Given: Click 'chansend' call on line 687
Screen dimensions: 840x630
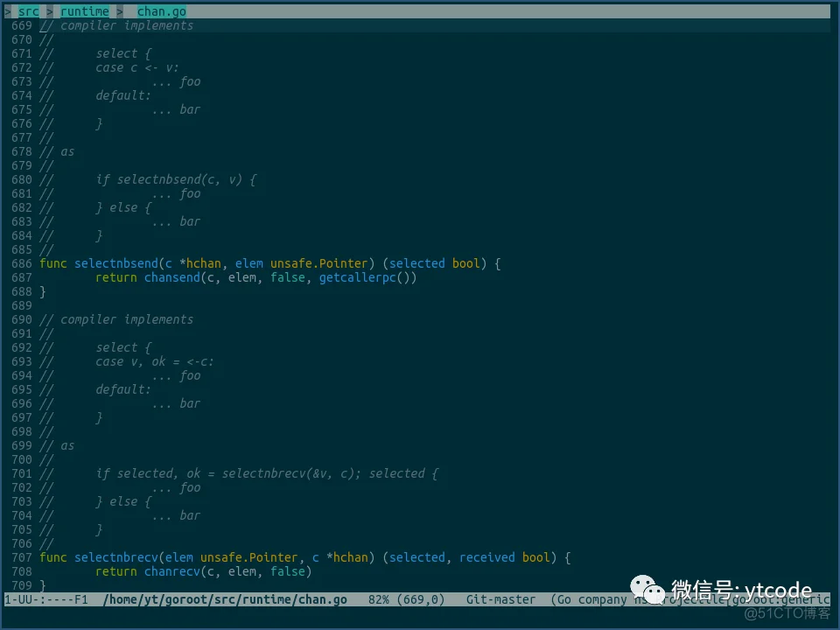Looking at the screenshot, I should [172, 277].
